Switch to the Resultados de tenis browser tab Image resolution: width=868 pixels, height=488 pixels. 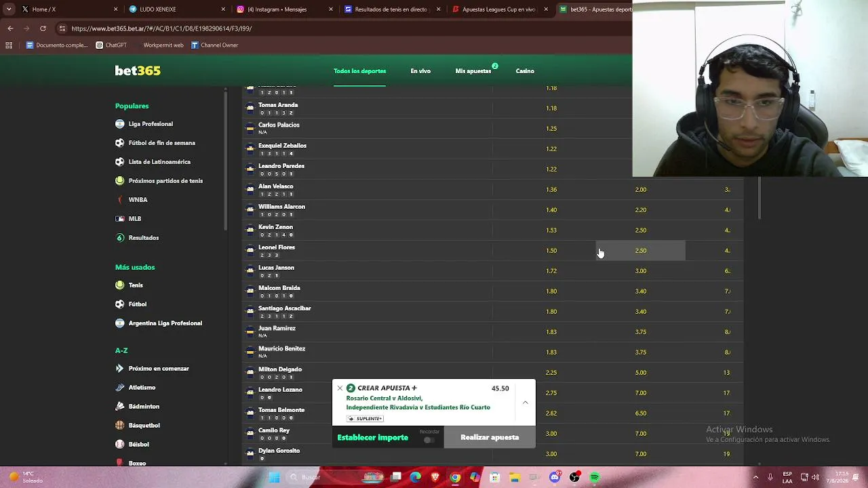pos(392,9)
